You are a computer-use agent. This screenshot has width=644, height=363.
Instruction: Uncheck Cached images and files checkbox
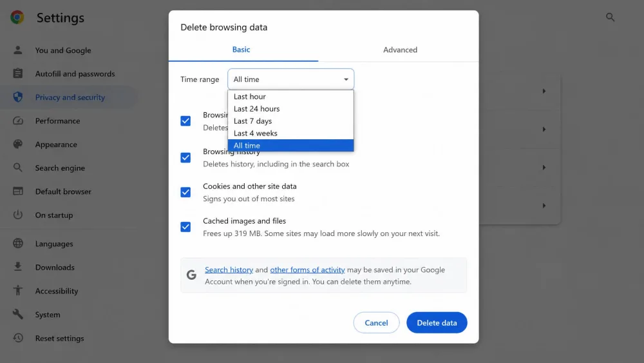(185, 227)
